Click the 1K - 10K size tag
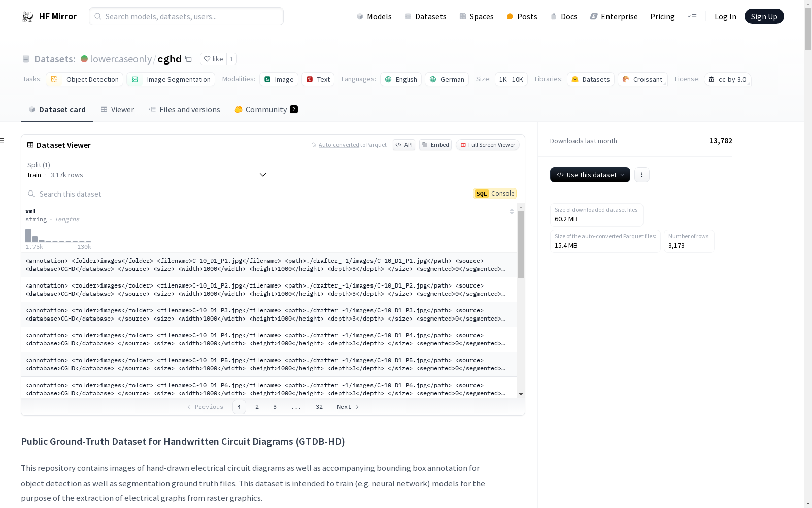Viewport: 812px width, 508px height. coord(511,79)
